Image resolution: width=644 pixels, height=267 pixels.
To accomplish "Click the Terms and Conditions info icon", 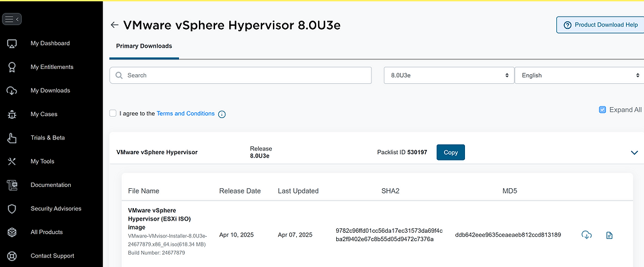I will [222, 114].
